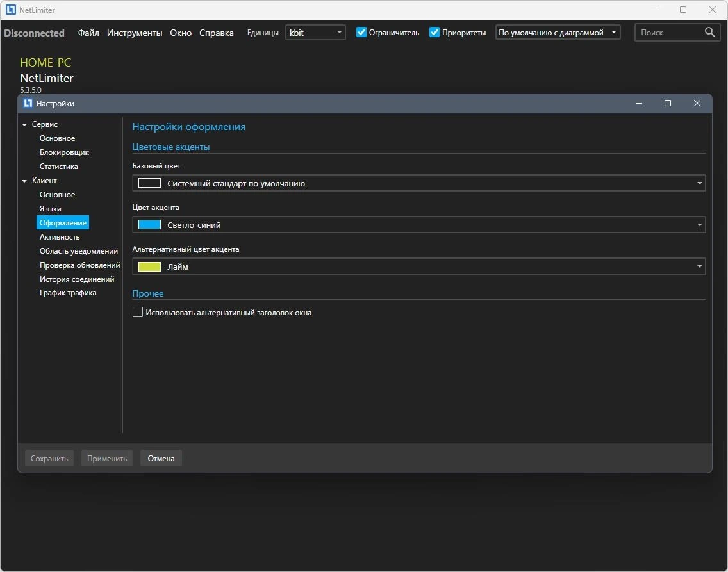Click the NetLimiter logo icon in main title bar
Viewport: 728px width, 572px height.
pos(11,10)
